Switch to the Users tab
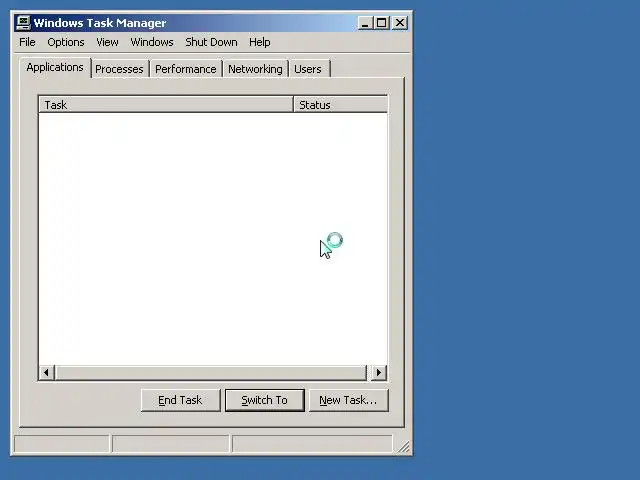The height and width of the screenshot is (480, 640). (308, 69)
